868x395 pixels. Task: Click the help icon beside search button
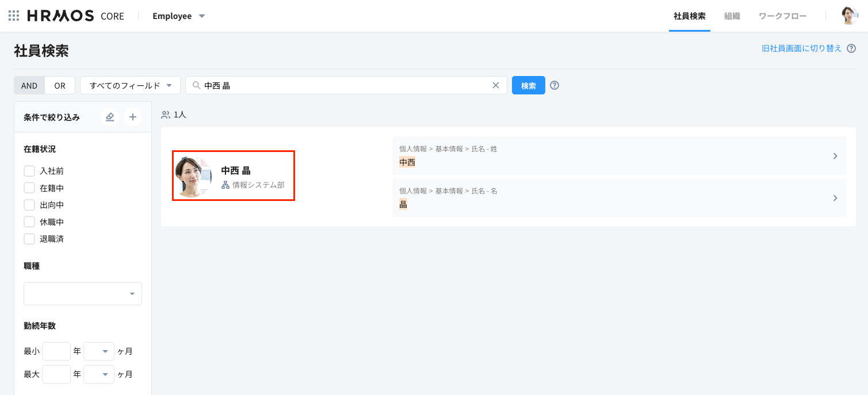click(555, 85)
